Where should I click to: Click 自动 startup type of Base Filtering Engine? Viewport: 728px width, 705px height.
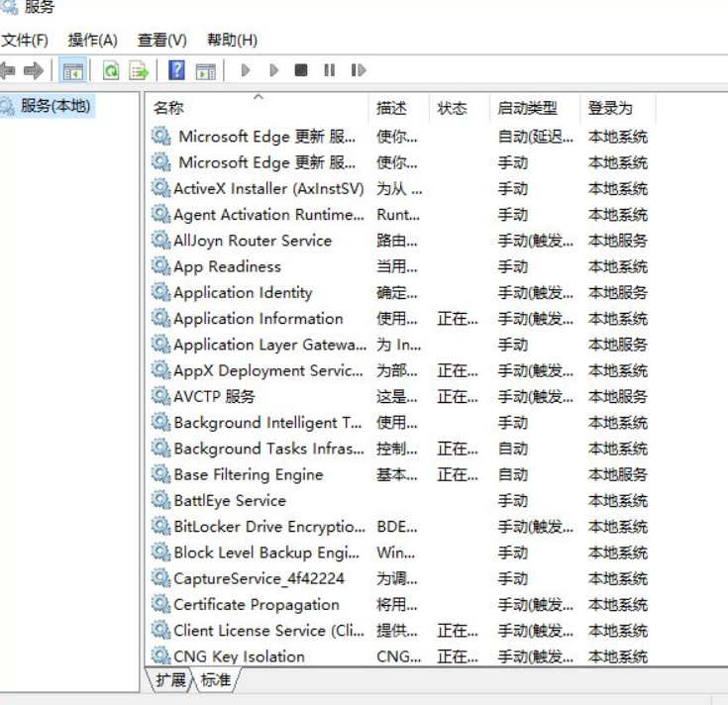point(513,474)
